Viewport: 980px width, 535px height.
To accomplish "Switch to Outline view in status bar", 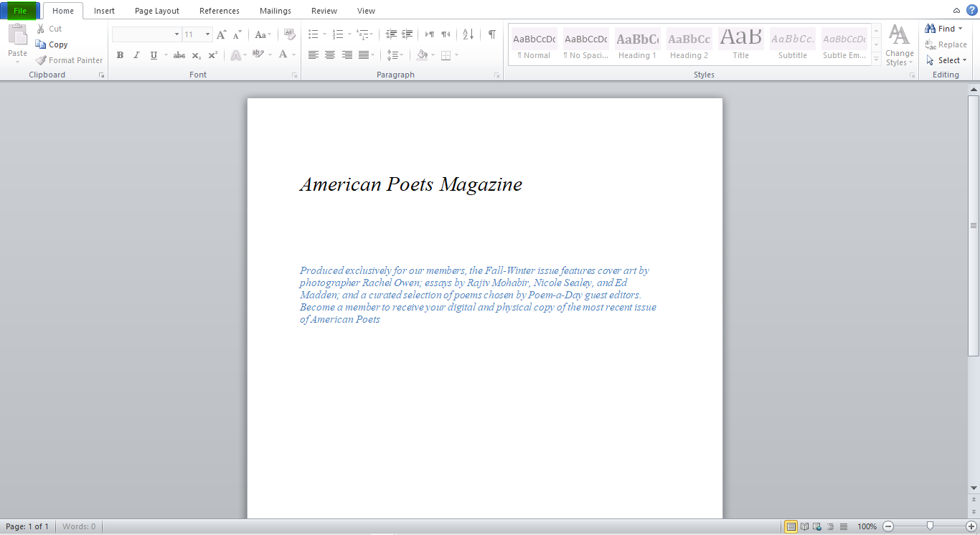I will tap(831, 526).
